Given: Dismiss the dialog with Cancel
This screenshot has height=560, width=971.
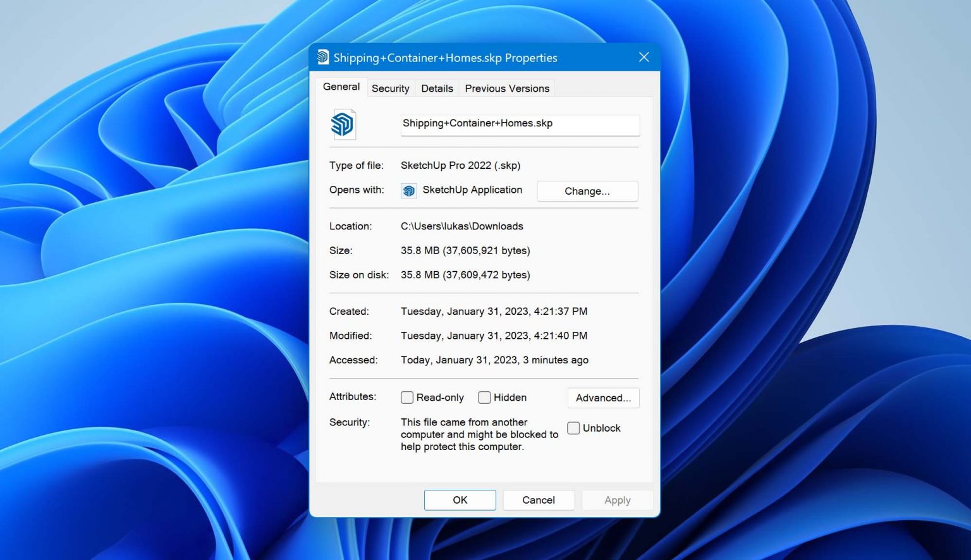Looking at the screenshot, I should pos(538,499).
